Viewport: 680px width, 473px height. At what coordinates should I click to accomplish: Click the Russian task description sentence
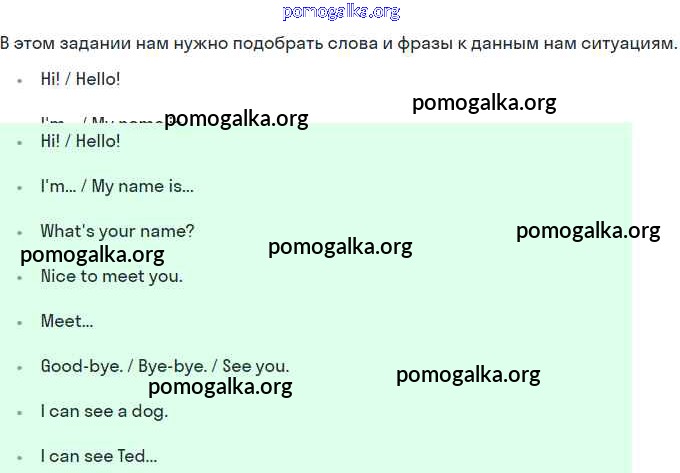pos(339,44)
